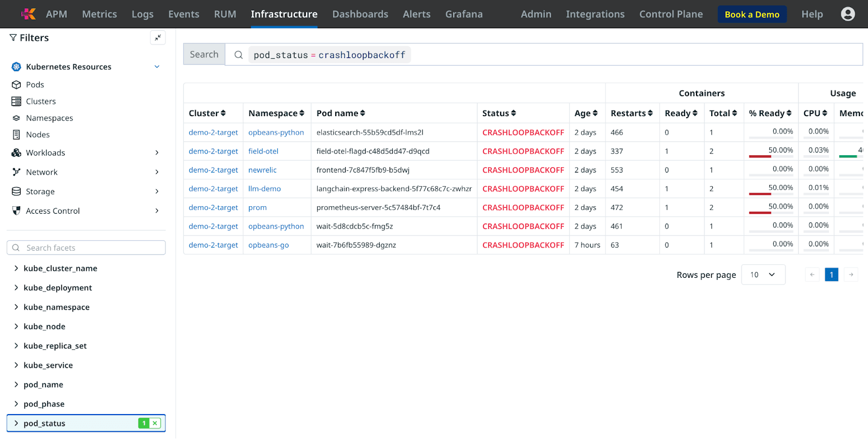Click the Search facets input field
This screenshot has height=439, width=868.
86,248
